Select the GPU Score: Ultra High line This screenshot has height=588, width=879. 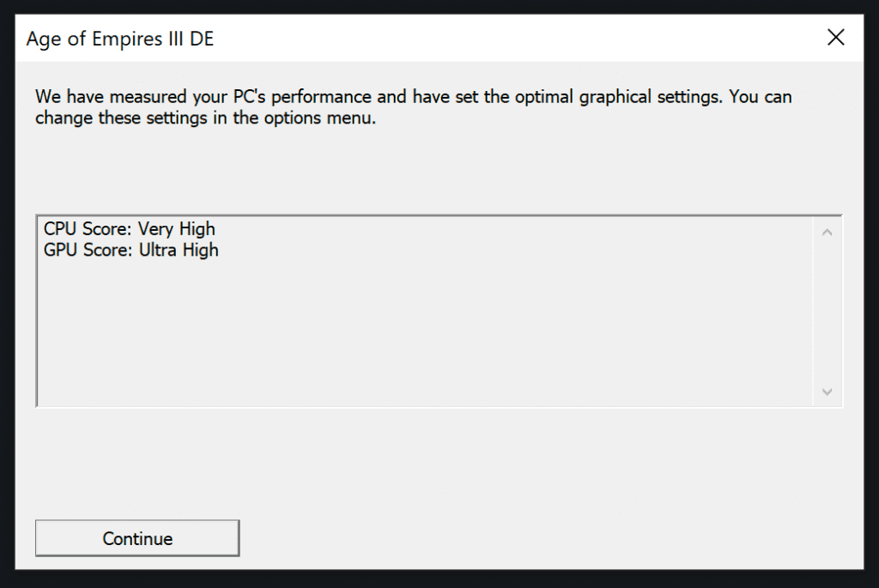pyautogui.click(x=130, y=250)
